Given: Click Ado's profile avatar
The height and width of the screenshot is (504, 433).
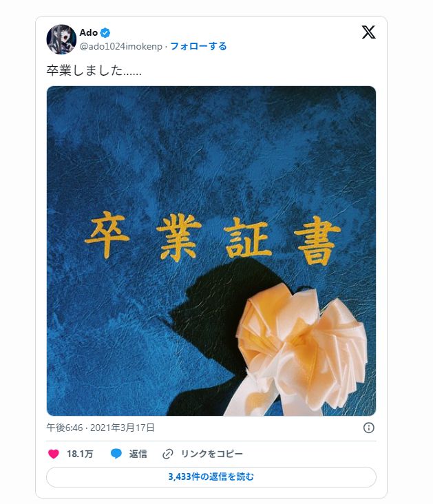Looking at the screenshot, I should click(x=61, y=39).
